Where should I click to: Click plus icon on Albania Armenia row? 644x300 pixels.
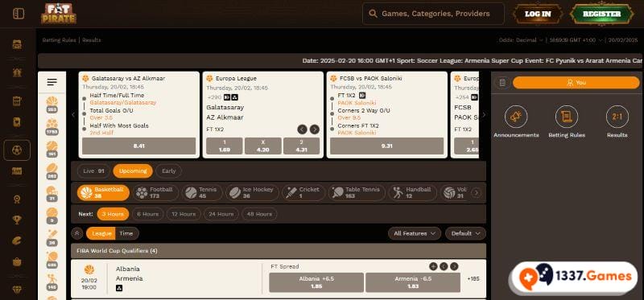(x=433, y=266)
